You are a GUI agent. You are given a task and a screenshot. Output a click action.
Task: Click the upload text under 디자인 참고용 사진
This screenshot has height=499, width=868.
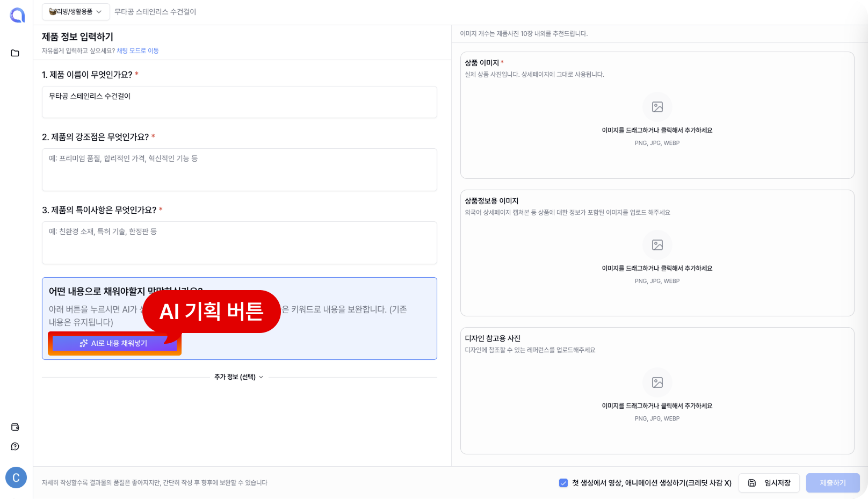[x=657, y=406]
